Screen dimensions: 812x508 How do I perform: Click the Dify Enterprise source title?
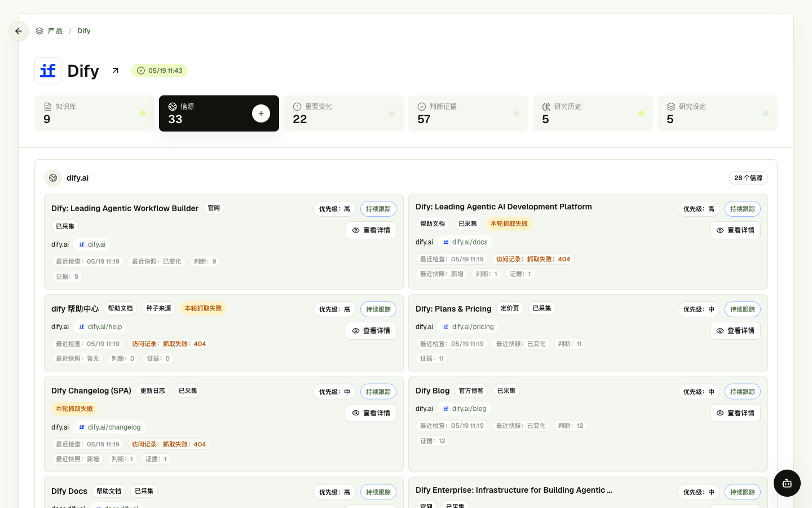(x=514, y=490)
